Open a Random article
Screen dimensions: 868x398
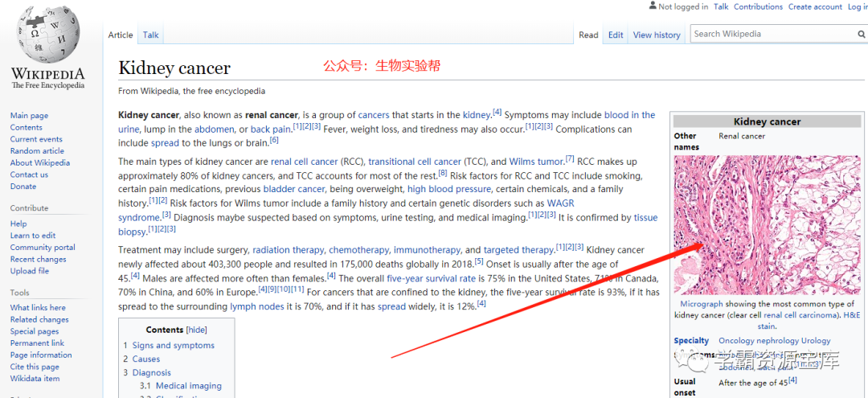[x=37, y=150]
